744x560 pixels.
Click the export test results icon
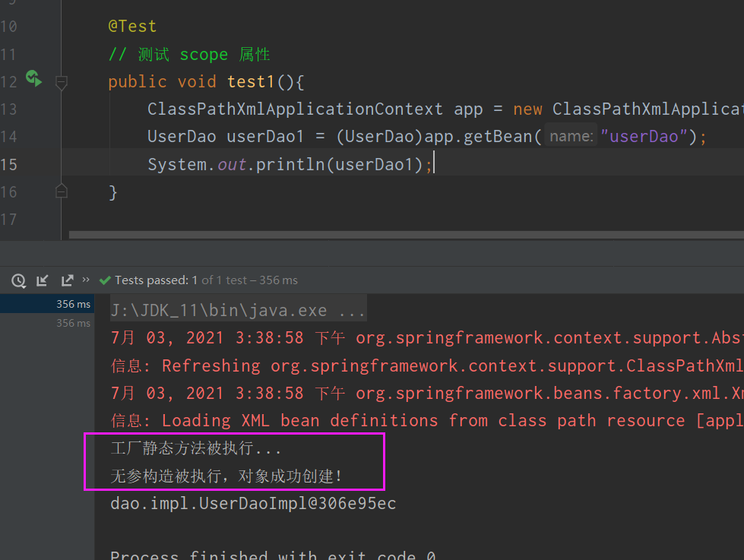point(68,280)
